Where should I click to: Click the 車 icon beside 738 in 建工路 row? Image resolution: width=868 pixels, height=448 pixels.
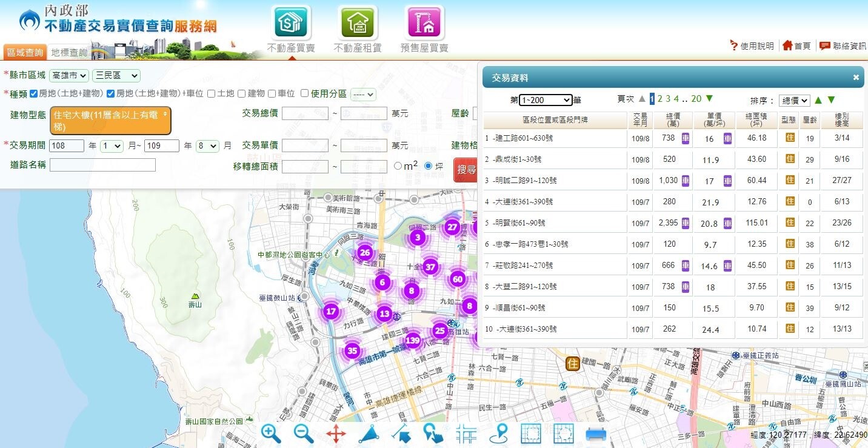686,138
